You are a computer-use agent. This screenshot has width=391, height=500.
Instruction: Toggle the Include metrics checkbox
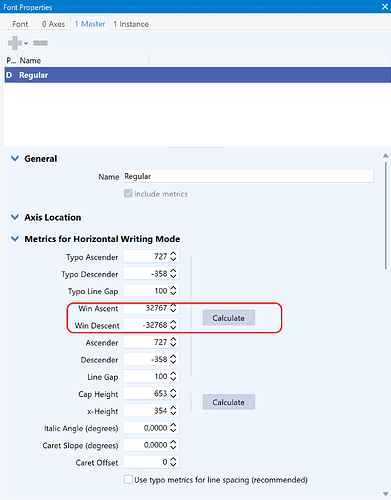128,193
